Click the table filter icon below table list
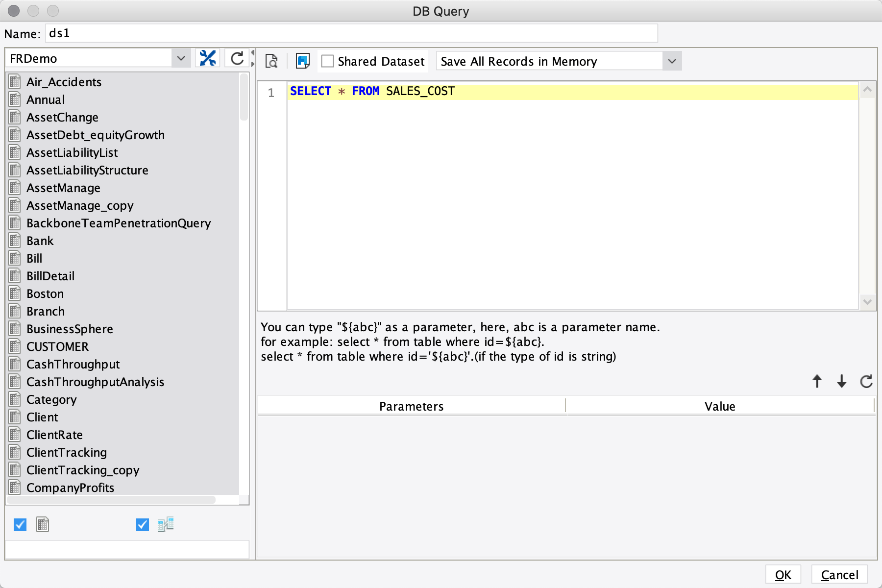 pyautogui.click(x=43, y=524)
